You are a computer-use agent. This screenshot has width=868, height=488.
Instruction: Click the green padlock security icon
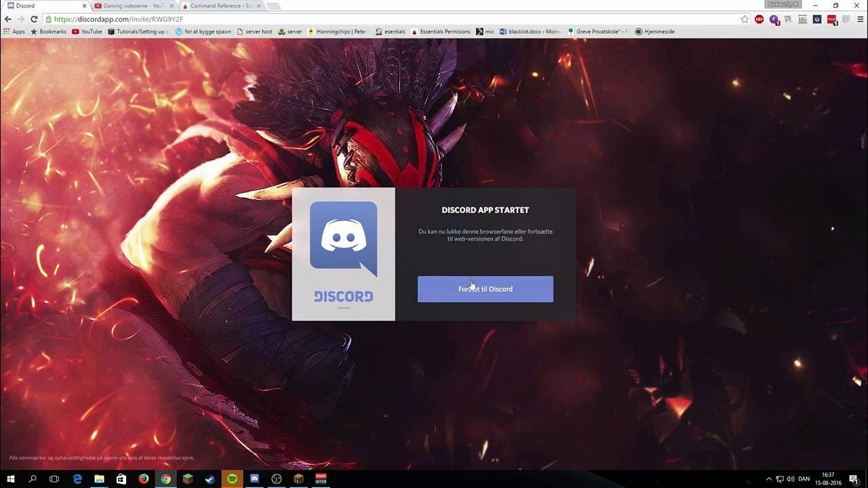[47, 19]
